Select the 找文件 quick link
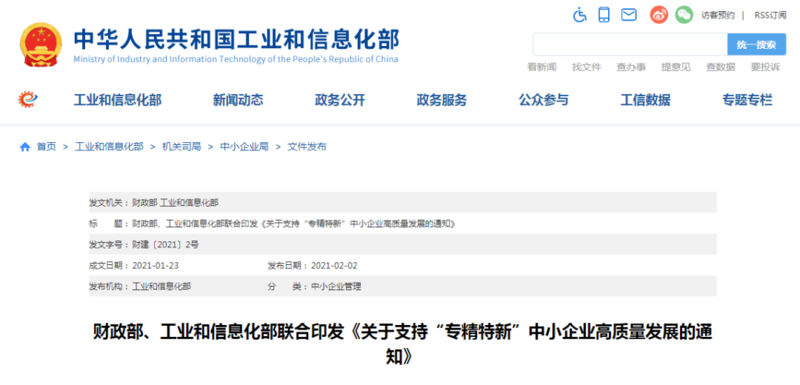The image size is (800, 385). pyautogui.click(x=586, y=67)
